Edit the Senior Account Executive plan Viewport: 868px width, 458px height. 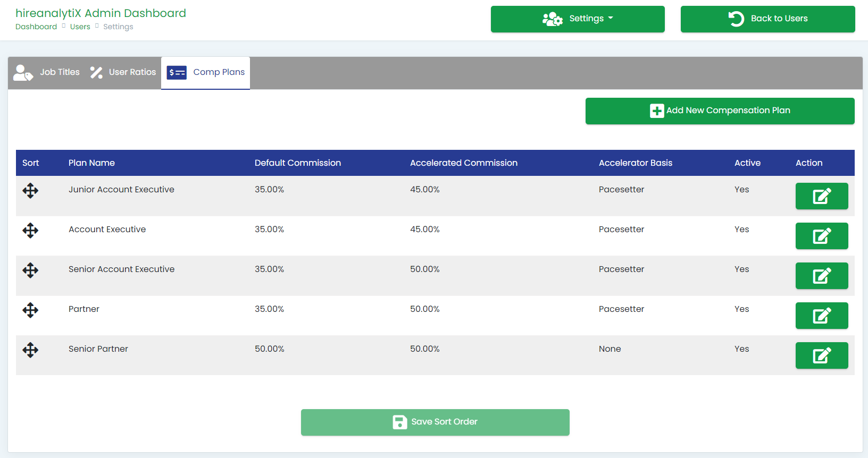pos(822,276)
